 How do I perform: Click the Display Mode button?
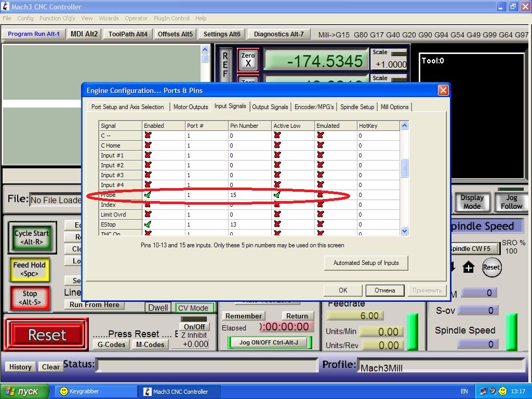click(472, 202)
